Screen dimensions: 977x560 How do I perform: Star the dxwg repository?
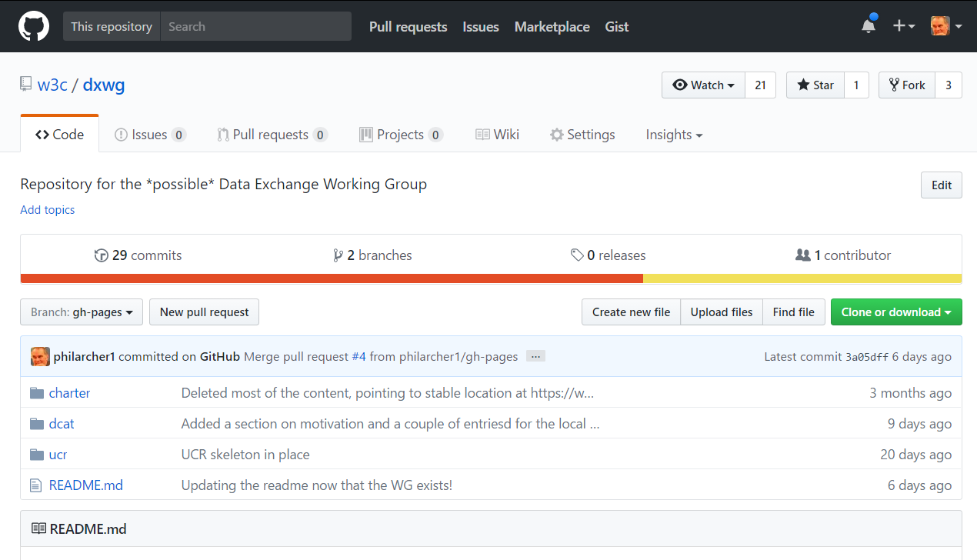[x=815, y=85]
